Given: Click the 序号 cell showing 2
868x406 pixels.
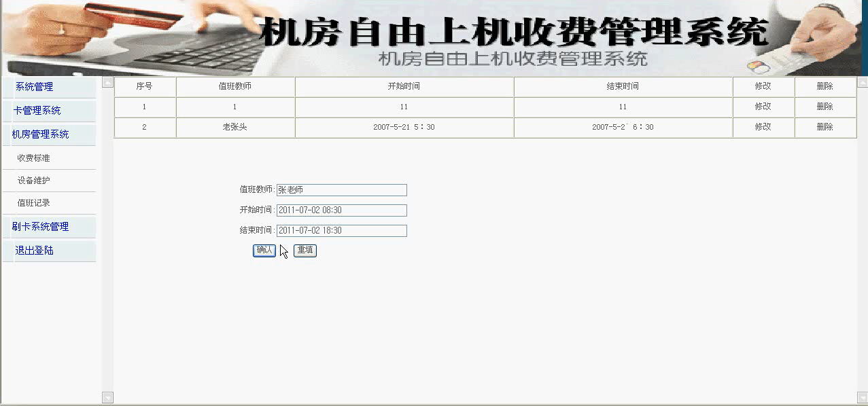Looking at the screenshot, I should click(145, 128).
